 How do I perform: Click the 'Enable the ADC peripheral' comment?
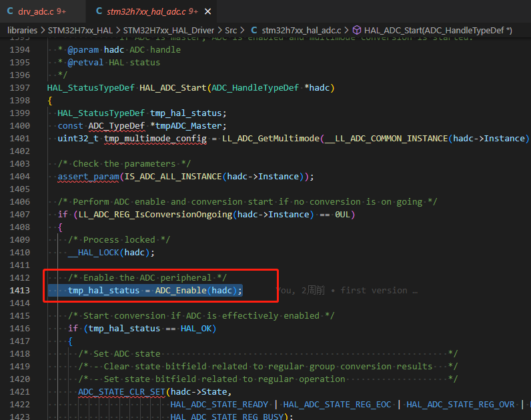click(x=147, y=278)
